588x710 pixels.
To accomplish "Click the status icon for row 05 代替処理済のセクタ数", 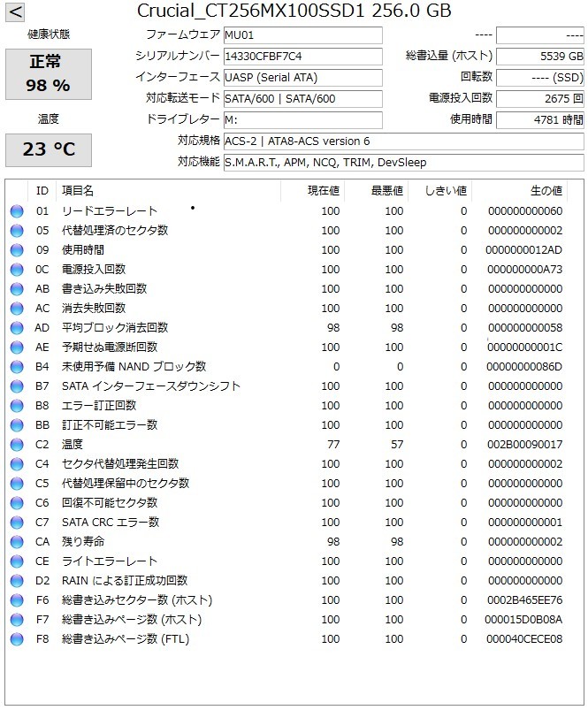I will coord(17,231).
